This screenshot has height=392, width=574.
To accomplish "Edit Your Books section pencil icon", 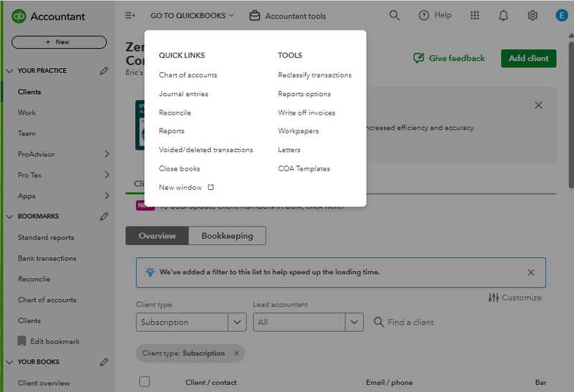I will (x=104, y=362).
